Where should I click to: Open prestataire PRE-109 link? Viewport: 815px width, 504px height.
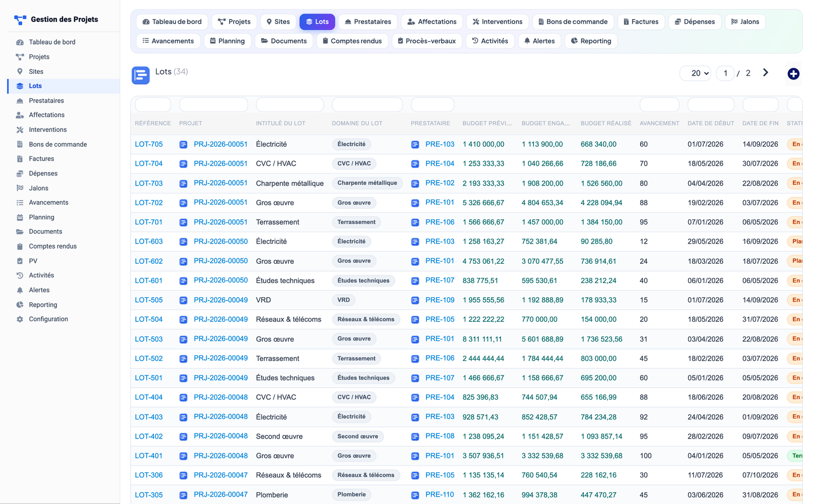[x=440, y=300]
